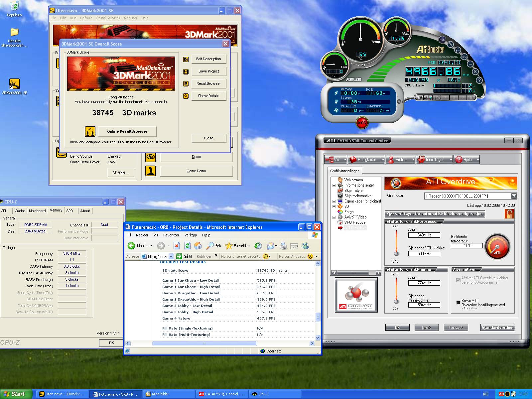Go to Home page in Internet Explorer
Viewport: 532px width, 399px height.
pyautogui.click(x=198, y=246)
